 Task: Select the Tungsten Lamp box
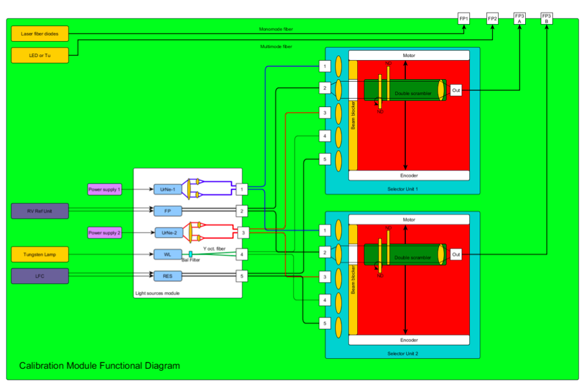coord(39,255)
